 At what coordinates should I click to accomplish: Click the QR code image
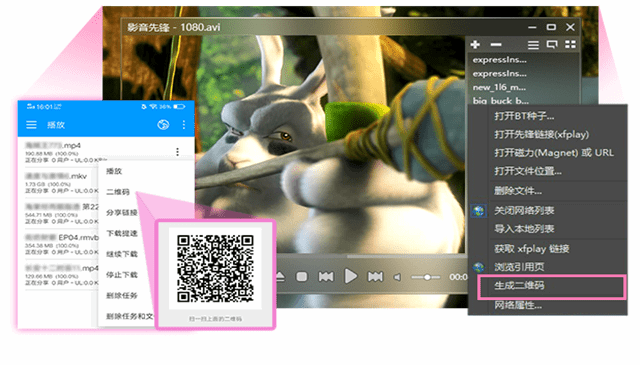click(215, 268)
